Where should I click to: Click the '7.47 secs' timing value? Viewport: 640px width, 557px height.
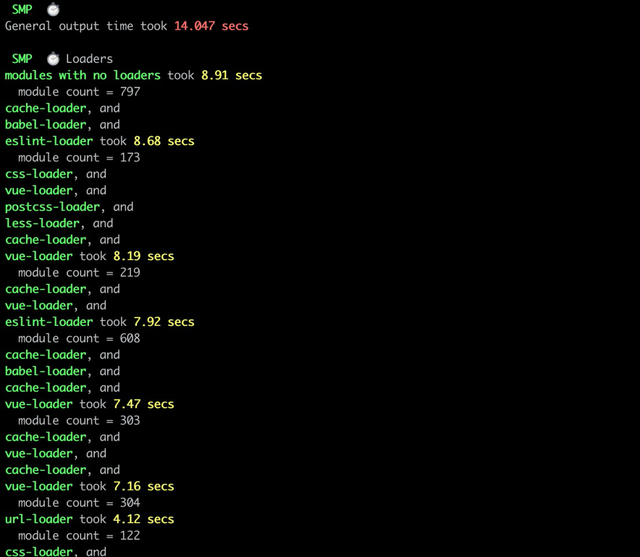(144, 404)
